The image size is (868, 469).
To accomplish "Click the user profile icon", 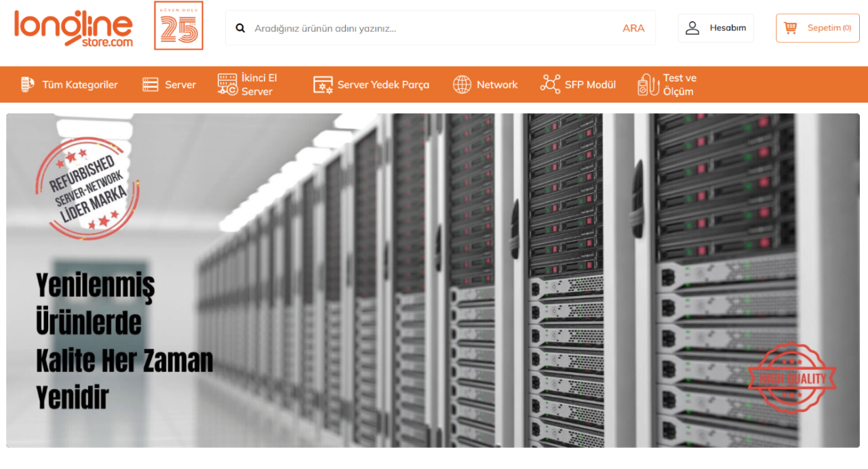I will coord(692,28).
